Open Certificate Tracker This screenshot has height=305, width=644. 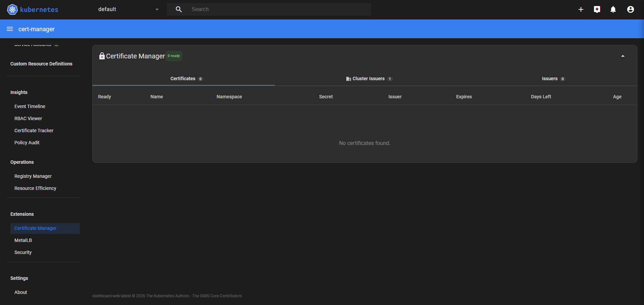pyautogui.click(x=34, y=131)
